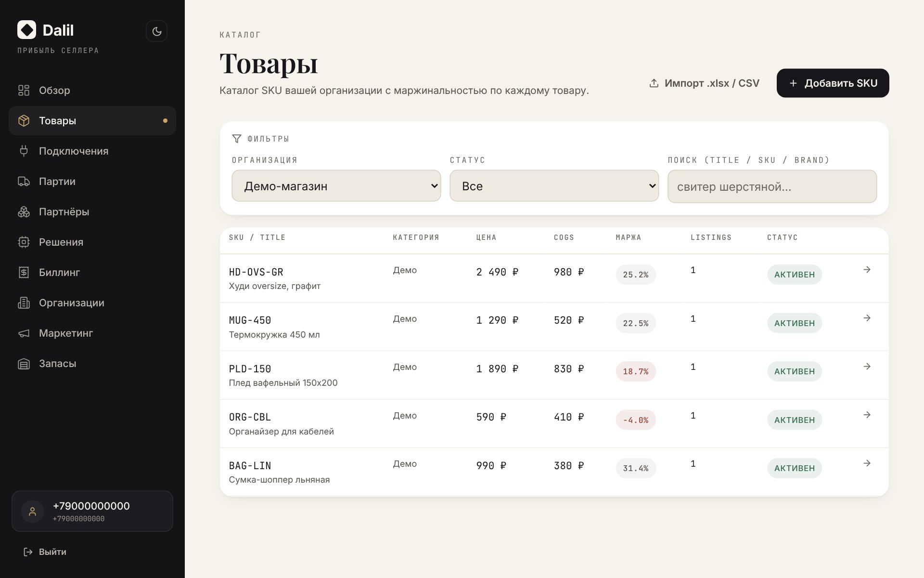Click Импорт .xlsx / CSV button
Viewport: 924px width, 578px height.
[704, 83]
